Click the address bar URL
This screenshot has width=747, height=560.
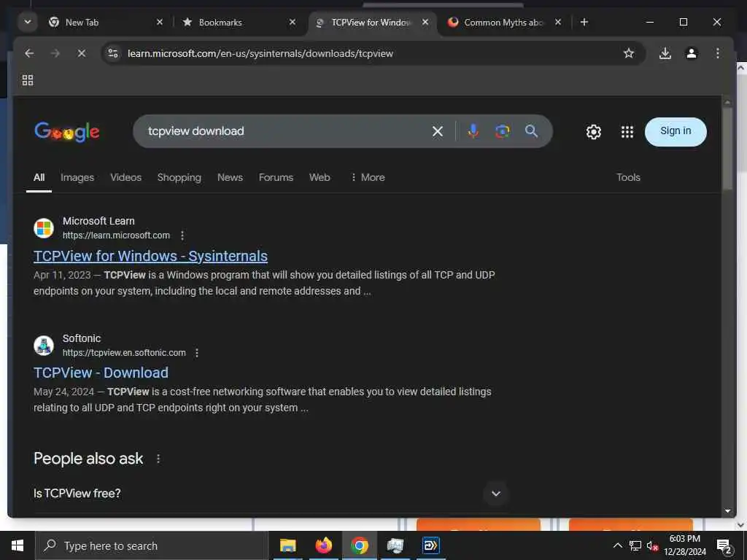click(x=260, y=53)
